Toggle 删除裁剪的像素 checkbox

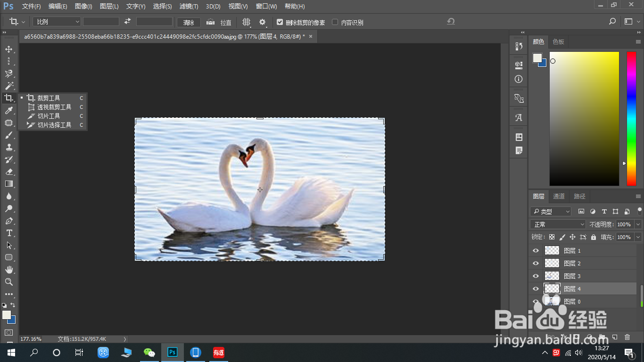pyautogui.click(x=280, y=22)
